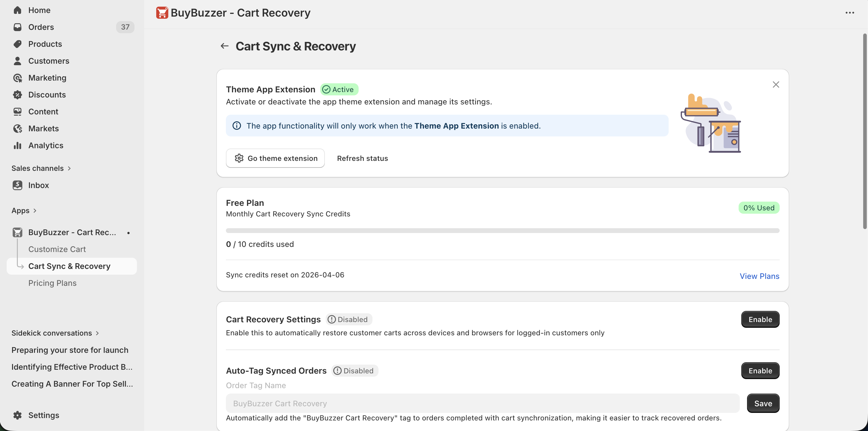Expand the Apps section
Image resolution: width=868 pixels, height=431 pixels.
(x=24, y=210)
